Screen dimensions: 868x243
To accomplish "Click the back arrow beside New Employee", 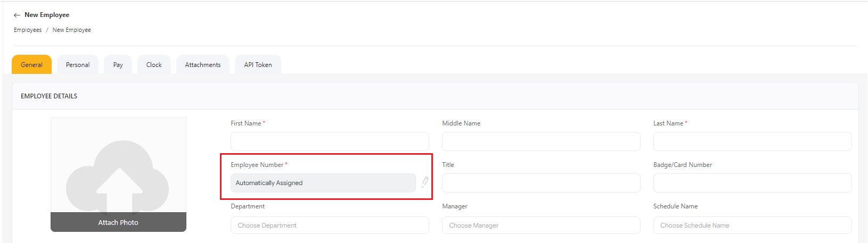I will (17, 15).
